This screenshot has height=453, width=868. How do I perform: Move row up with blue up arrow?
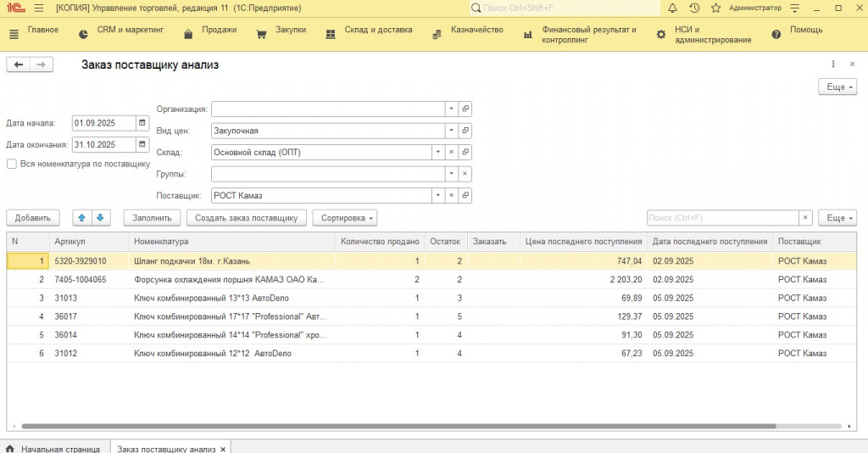coord(82,218)
